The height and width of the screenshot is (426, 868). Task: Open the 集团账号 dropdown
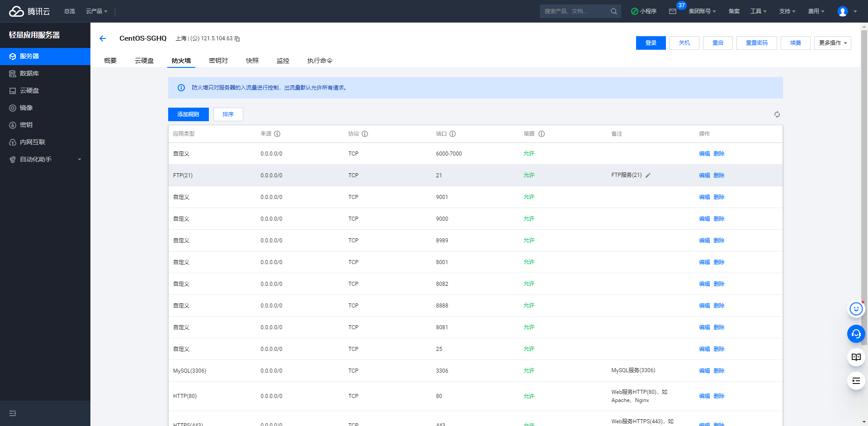pyautogui.click(x=702, y=11)
